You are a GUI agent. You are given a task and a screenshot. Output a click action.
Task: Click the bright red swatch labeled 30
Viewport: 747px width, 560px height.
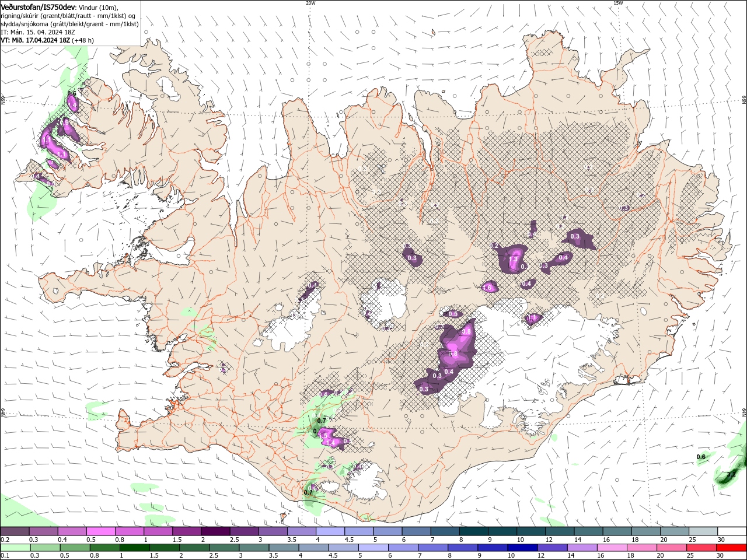(x=732, y=548)
